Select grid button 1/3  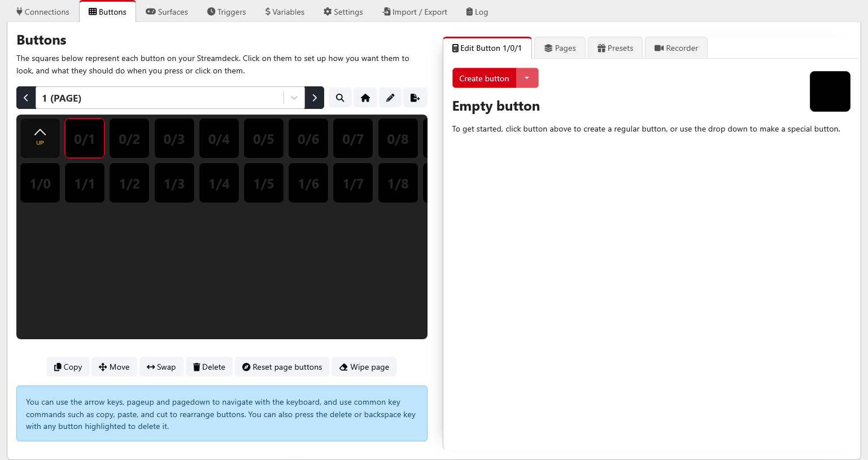point(175,183)
